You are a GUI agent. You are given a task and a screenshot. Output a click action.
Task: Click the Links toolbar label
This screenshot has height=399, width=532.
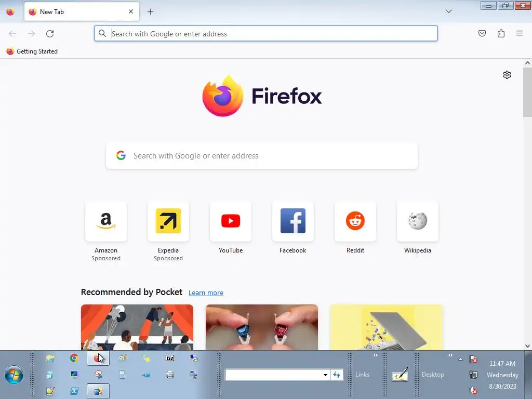pyautogui.click(x=362, y=375)
